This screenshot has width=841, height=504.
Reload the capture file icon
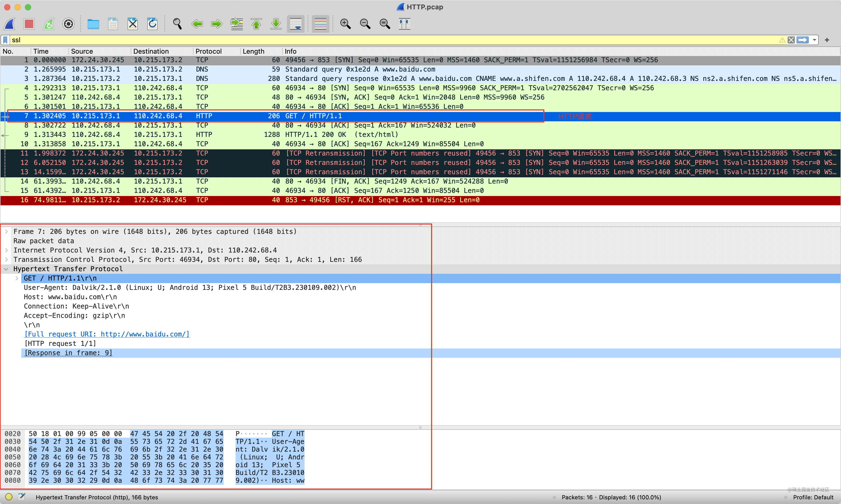(152, 24)
